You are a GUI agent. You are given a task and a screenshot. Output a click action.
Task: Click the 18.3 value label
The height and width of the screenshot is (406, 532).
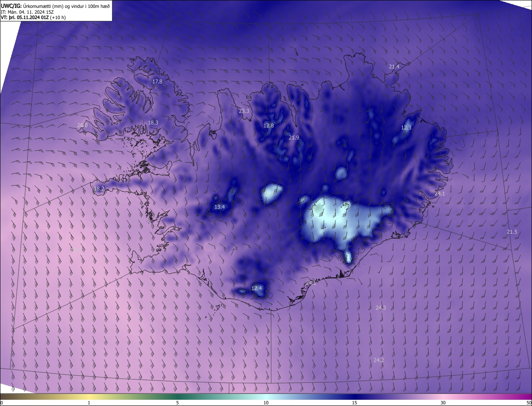[x=153, y=122]
